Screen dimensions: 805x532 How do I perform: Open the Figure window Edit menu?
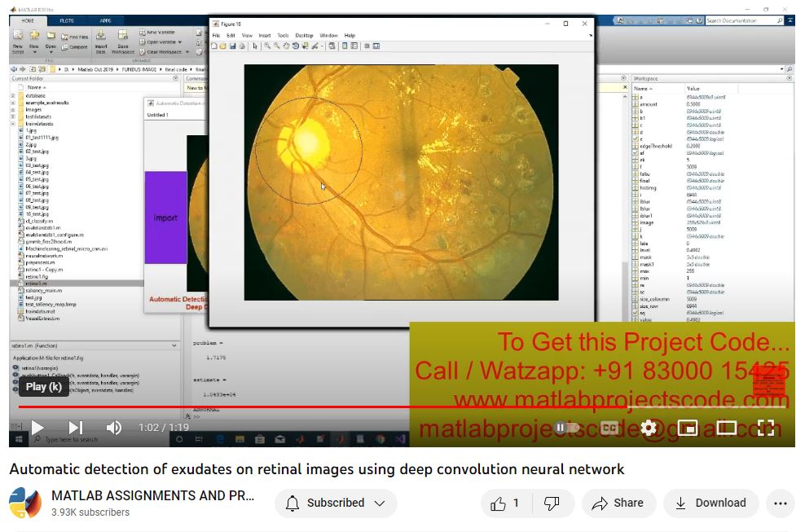point(231,35)
